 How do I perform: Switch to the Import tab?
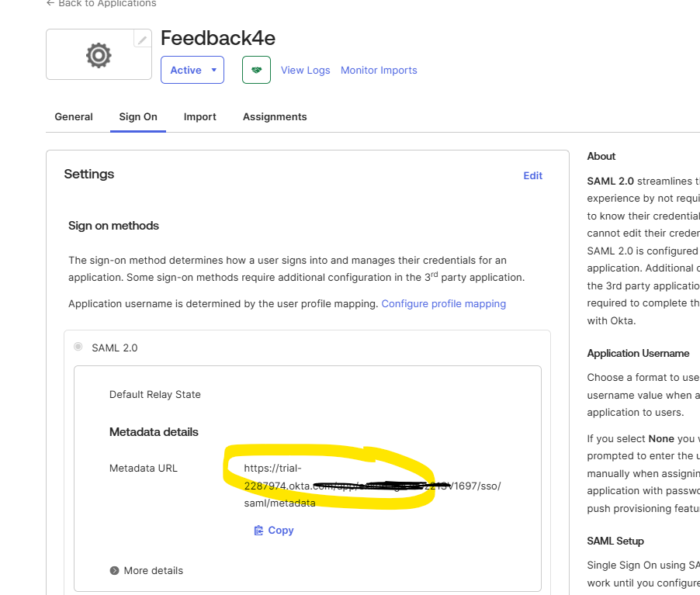click(199, 116)
